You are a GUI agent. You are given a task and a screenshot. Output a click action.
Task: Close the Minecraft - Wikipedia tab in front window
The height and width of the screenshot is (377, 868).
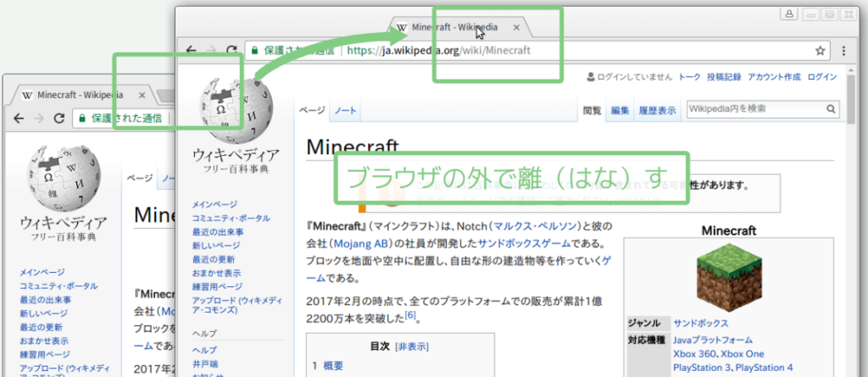click(516, 27)
